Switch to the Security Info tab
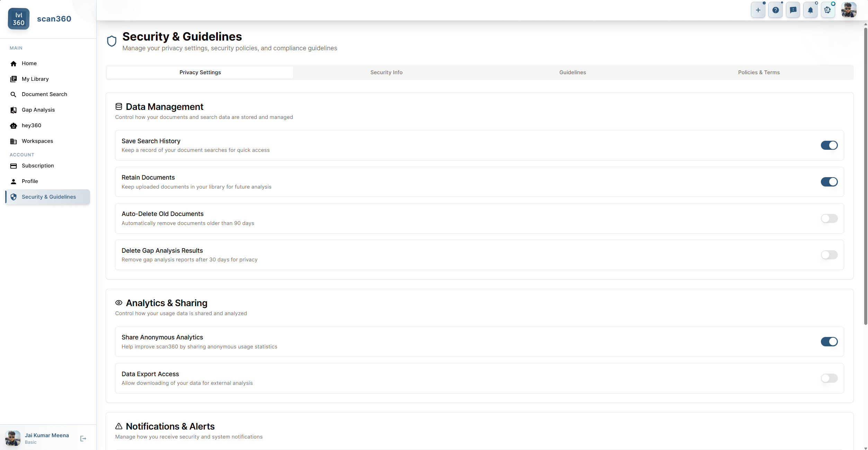 [386, 72]
